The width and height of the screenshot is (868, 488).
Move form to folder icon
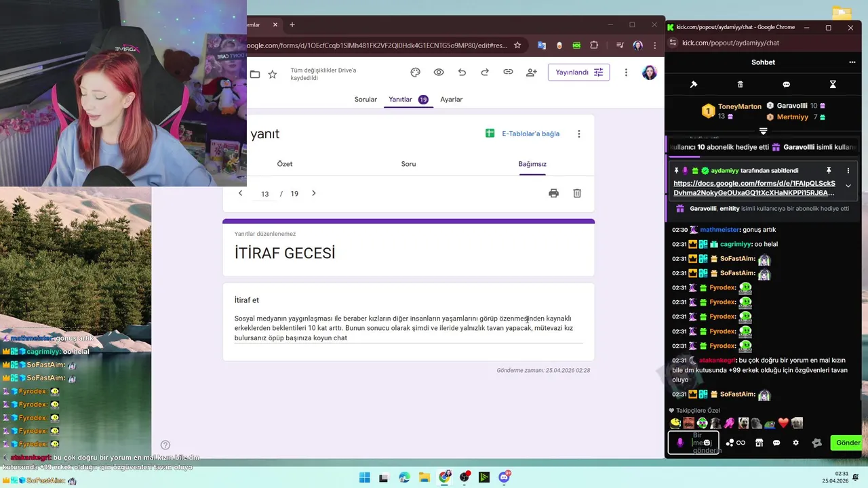point(255,75)
